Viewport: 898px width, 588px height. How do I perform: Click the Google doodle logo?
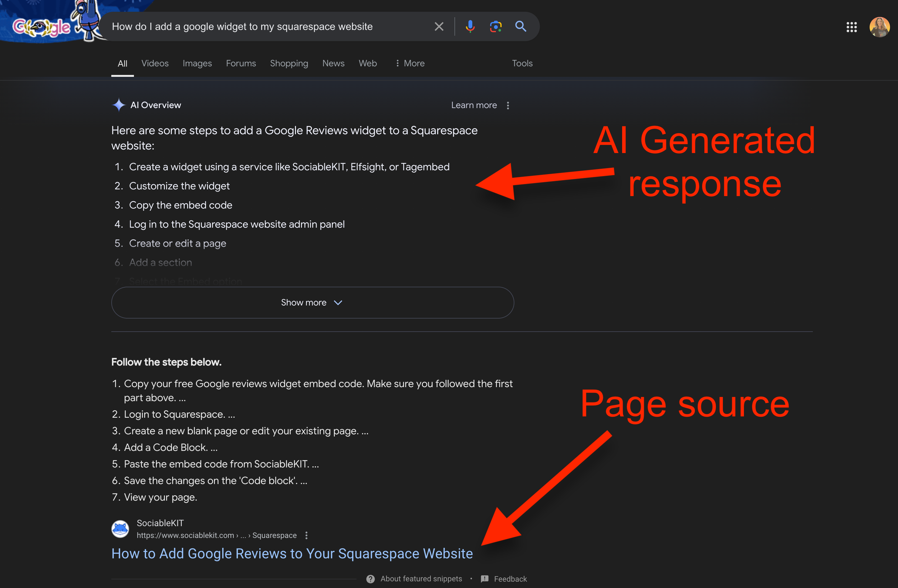42,27
